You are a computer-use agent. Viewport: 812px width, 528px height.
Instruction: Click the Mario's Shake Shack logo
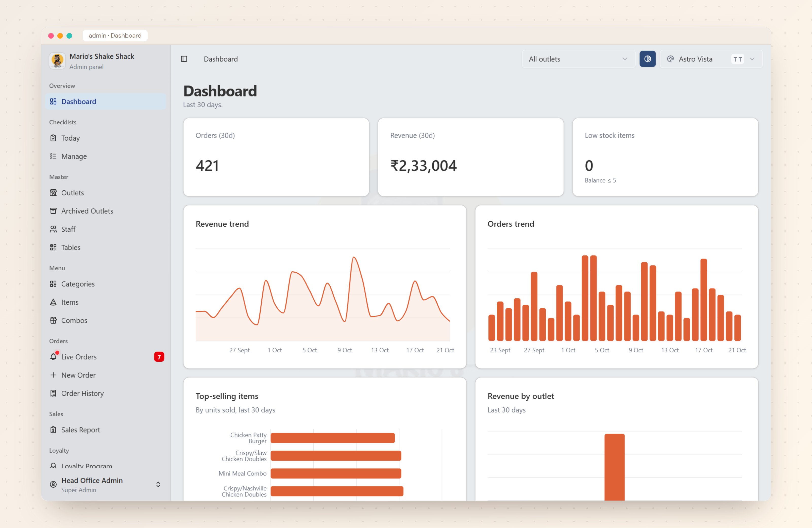pyautogui.click(x=57, y=61)
